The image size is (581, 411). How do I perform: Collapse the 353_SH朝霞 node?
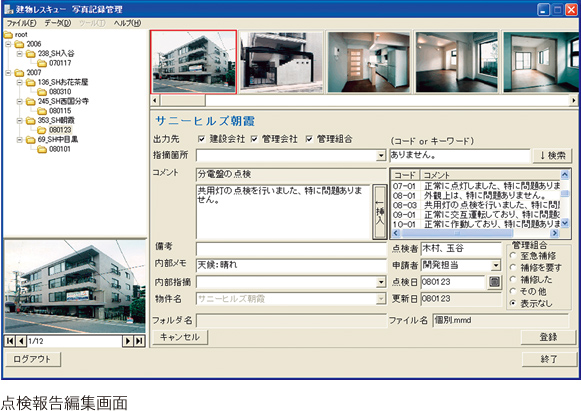(20, 120)
